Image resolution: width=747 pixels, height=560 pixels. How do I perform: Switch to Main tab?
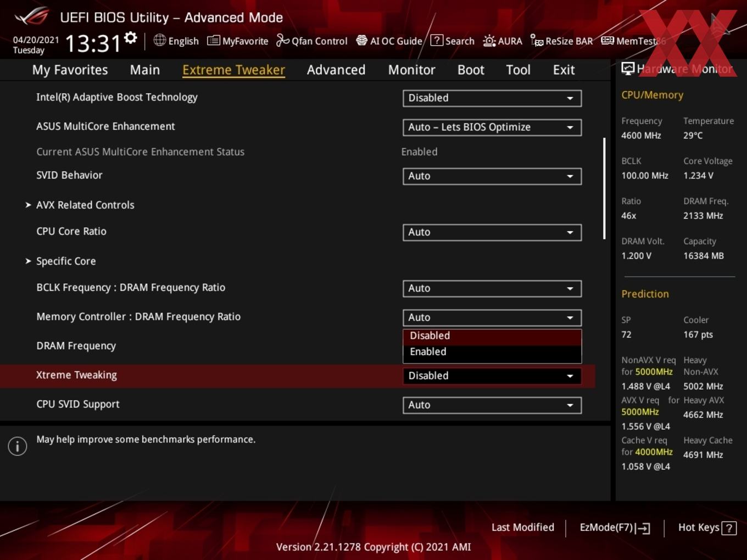(x=145, y=70)
